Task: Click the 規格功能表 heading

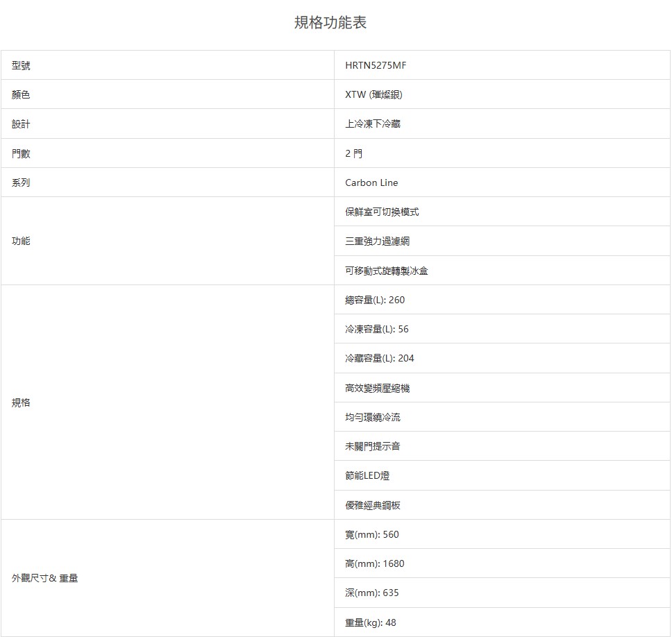Action: tap(330, 22)
